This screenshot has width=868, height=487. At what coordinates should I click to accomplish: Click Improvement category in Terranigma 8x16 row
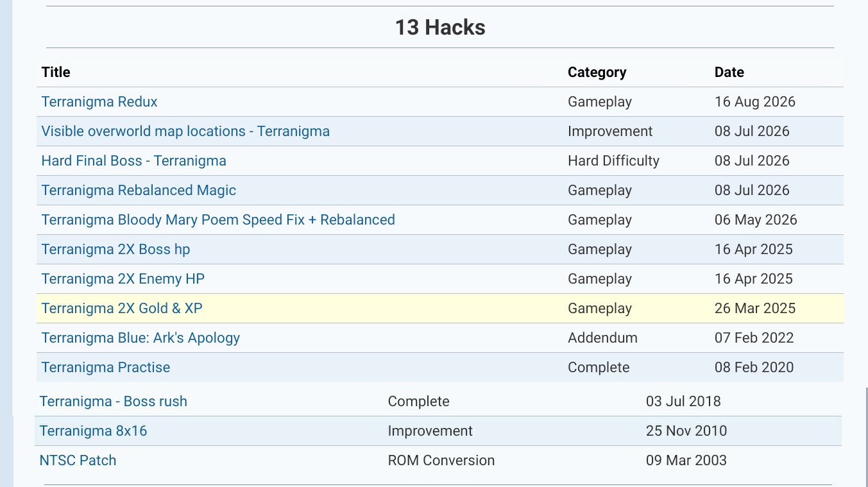[x=430, y=431]
